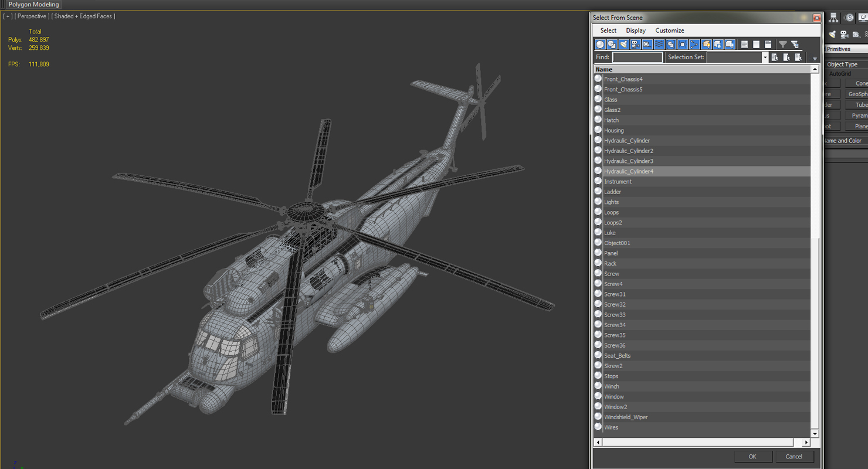Click the Select Invert icon in dialog
Screen dimensions: 868x469
tap(768, 45)
